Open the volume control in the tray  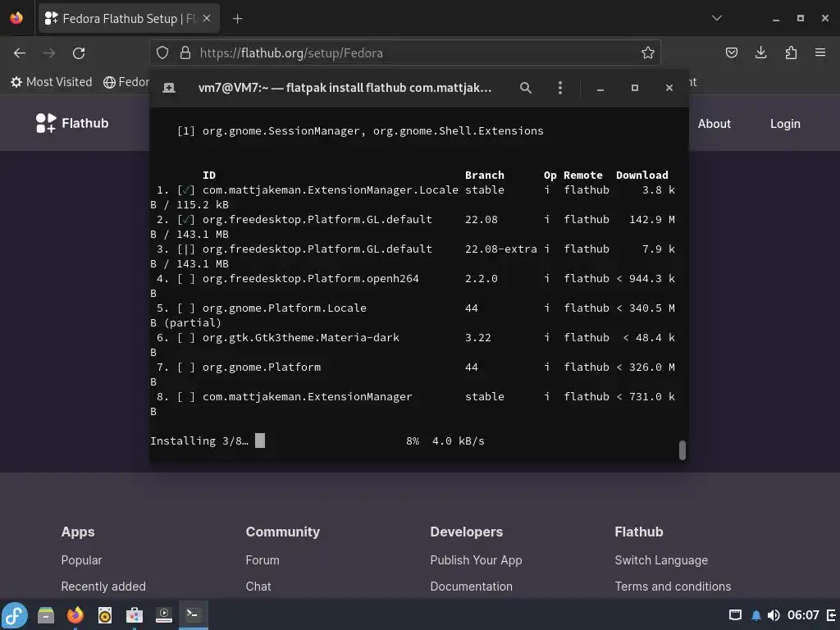tap(773, 615)
